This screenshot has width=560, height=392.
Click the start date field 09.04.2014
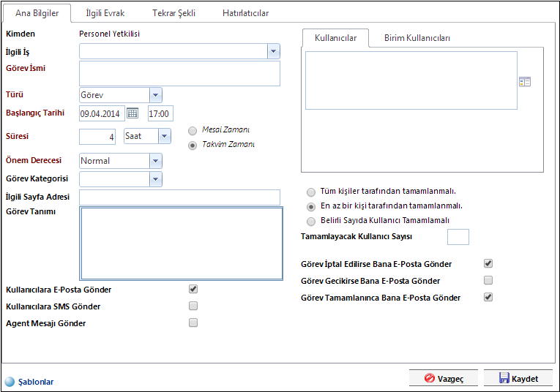coord(102,113)
